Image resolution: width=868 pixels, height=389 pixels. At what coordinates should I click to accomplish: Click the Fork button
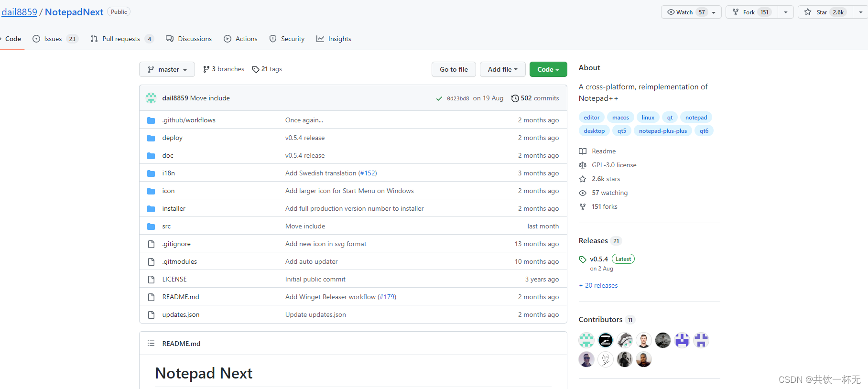tap(752, 12)
